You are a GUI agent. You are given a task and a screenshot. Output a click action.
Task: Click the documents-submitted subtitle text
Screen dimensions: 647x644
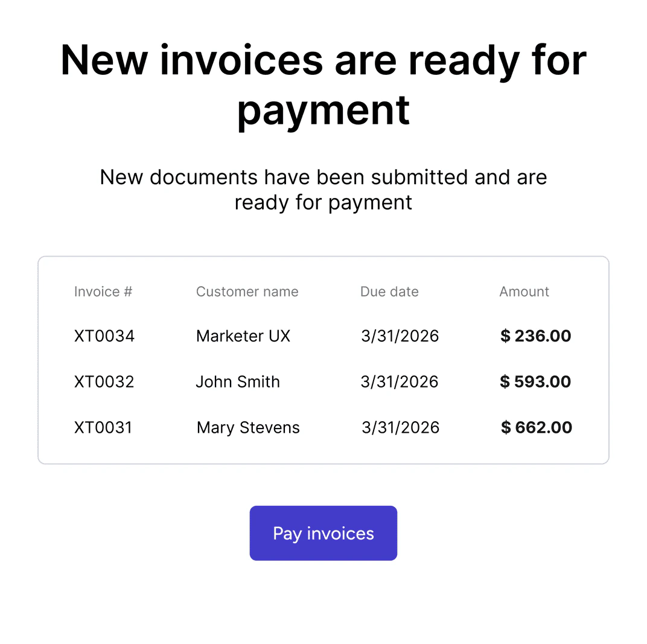point(323,190)
